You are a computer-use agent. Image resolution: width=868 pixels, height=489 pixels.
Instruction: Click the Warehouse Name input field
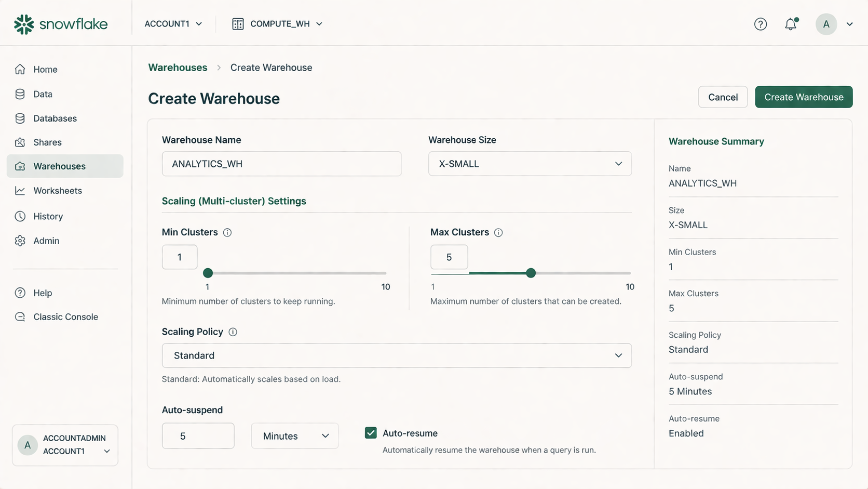pyautogui.click(x=281, y=164)
